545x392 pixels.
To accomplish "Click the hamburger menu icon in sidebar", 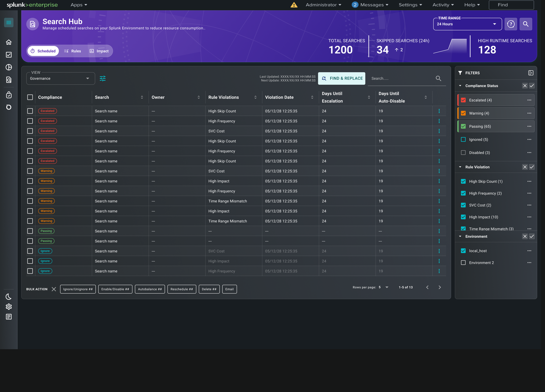I will (x=9, y=23).
